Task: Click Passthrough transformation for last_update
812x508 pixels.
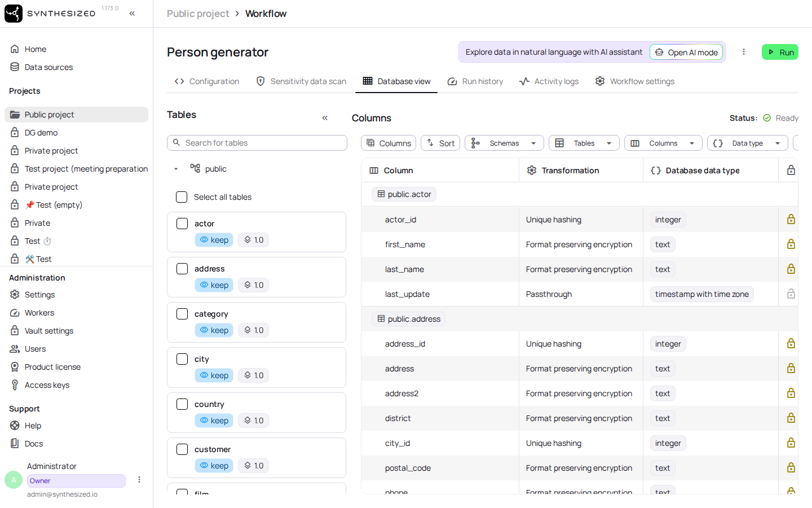Action: (x=549, y=294)
